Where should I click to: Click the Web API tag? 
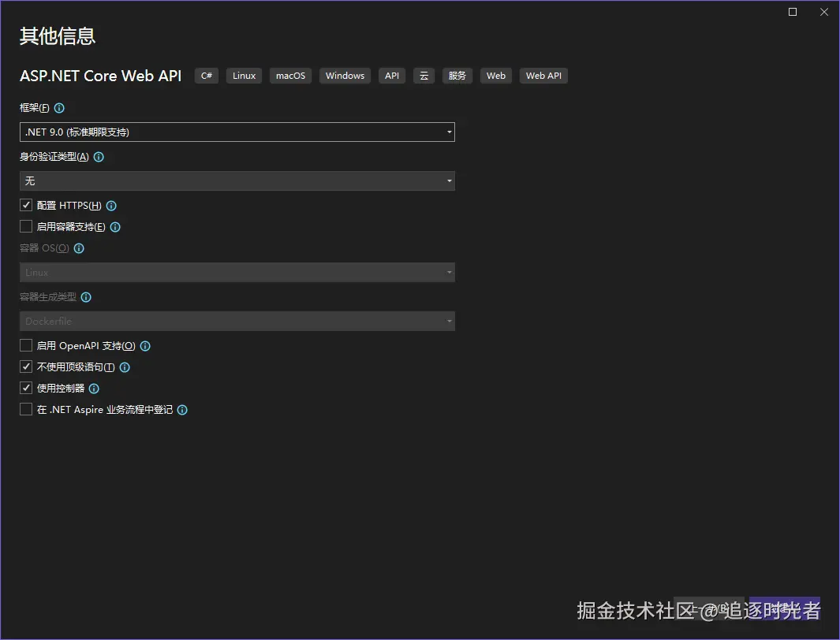click(x=543, y=76)
